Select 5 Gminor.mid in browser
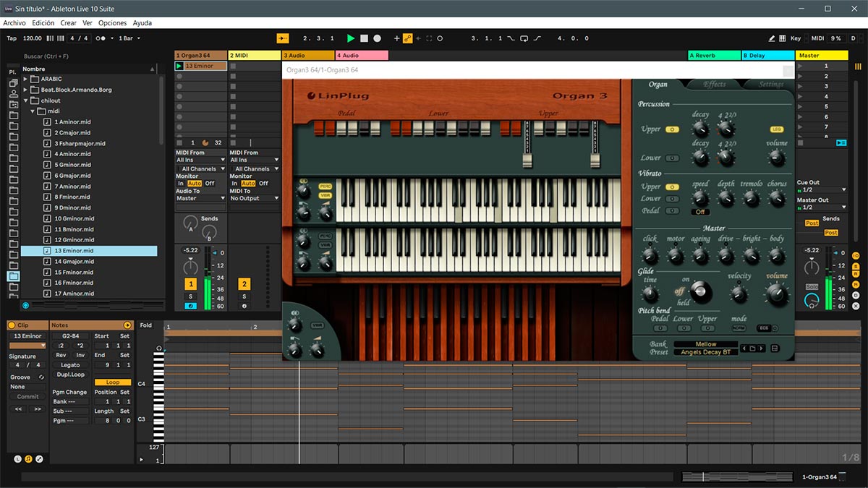 (72, 165)
